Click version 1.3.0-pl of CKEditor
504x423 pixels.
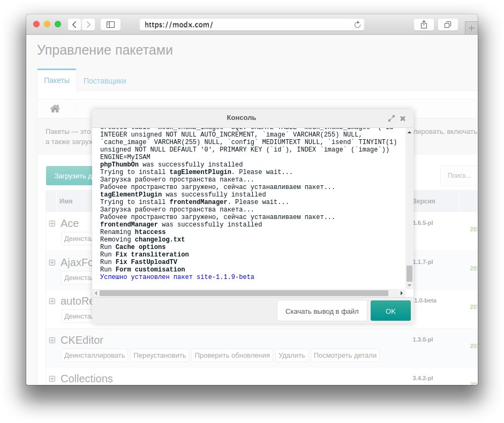pos(423,340)
